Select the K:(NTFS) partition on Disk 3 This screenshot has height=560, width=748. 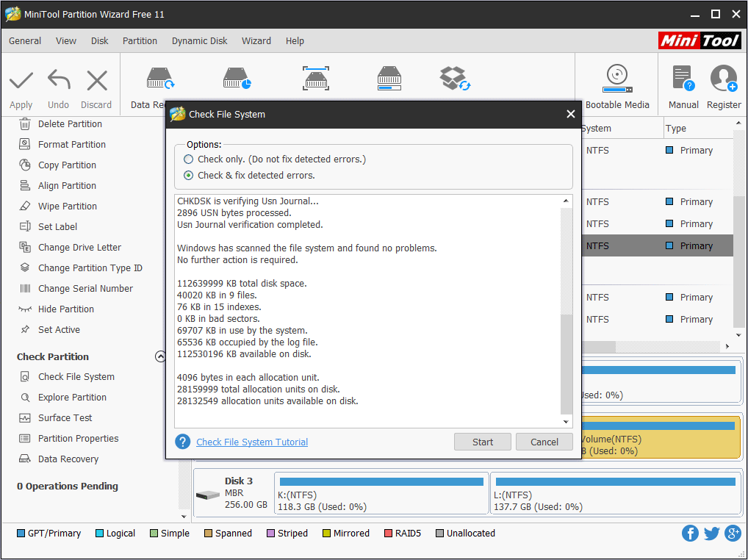tap(381, 493)
